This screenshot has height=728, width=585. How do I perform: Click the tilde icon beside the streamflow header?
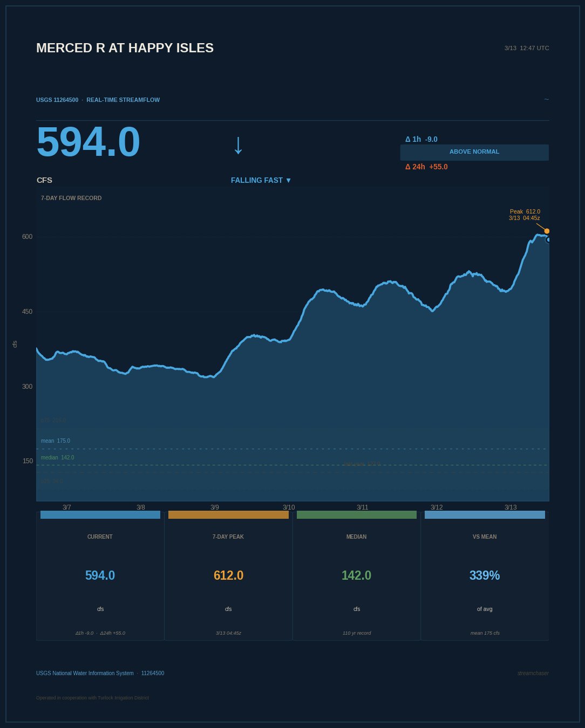[546, 99]
